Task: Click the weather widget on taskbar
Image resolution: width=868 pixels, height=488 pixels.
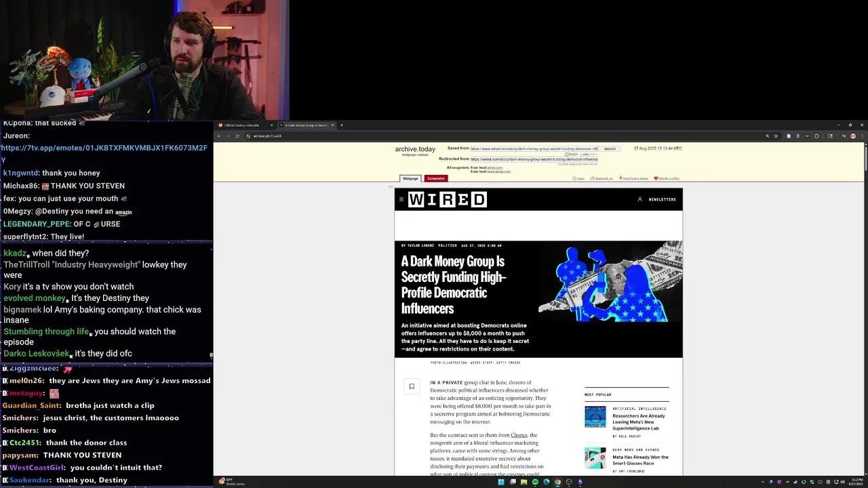Action: pyautogui.click(x=232, y=482)
